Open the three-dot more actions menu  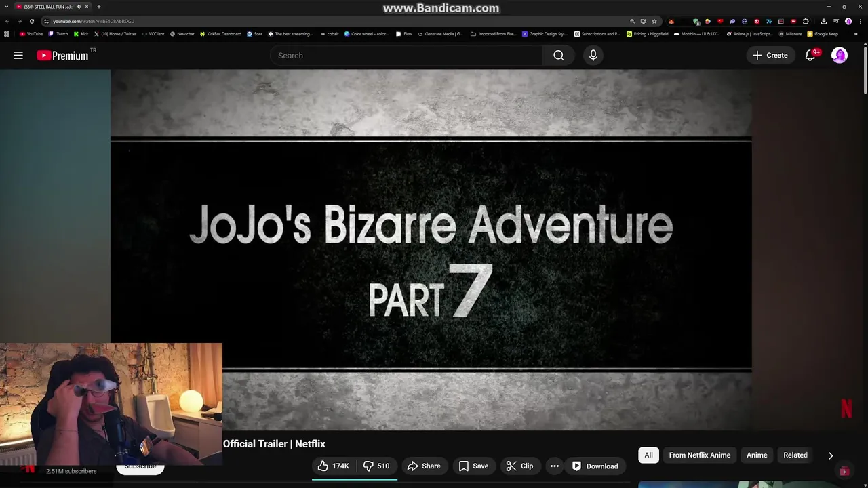point(554,466)
